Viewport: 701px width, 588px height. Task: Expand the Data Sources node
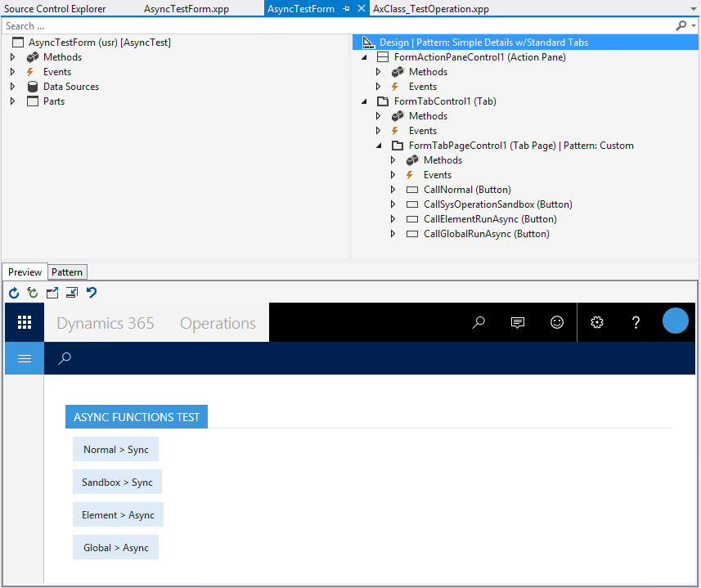13,87
